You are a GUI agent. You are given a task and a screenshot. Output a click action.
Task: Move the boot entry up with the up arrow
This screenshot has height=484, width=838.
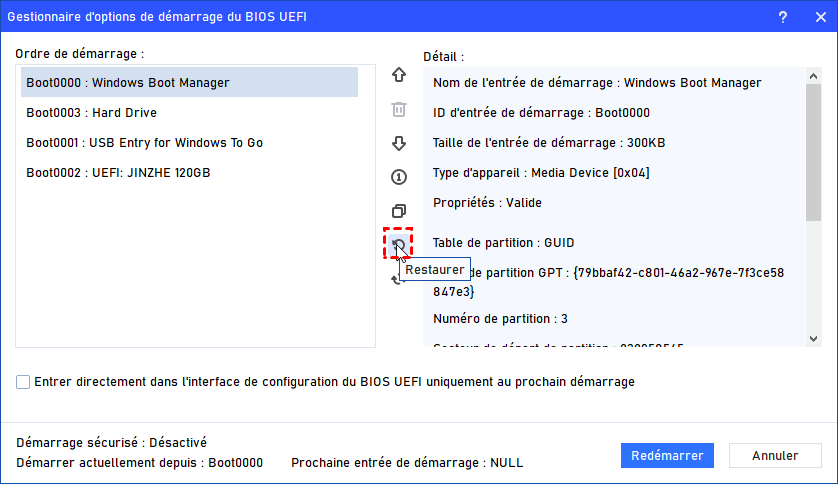tap(399, 75)
